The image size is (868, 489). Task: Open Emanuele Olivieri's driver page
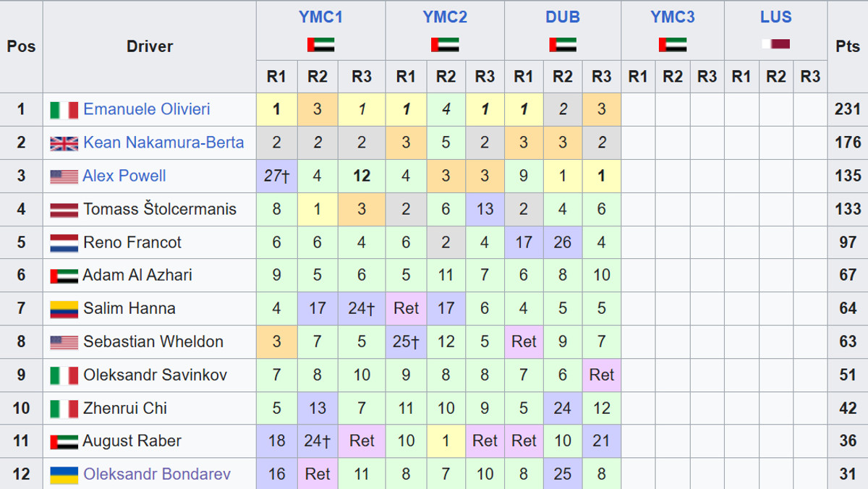click(x=147, y=109)
